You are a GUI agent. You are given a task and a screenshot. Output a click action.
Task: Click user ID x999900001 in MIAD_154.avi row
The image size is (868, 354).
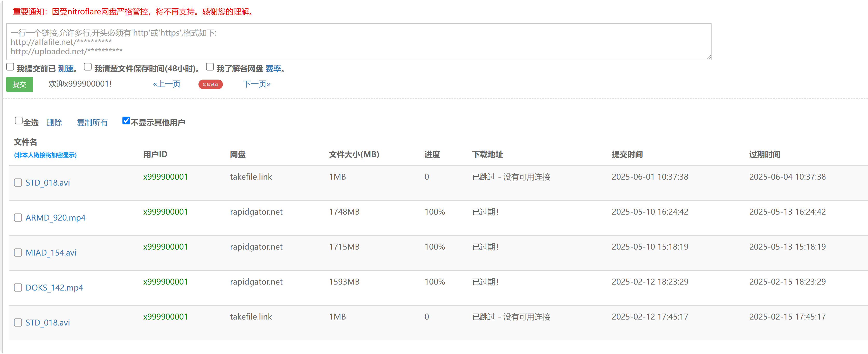(166, 247)
